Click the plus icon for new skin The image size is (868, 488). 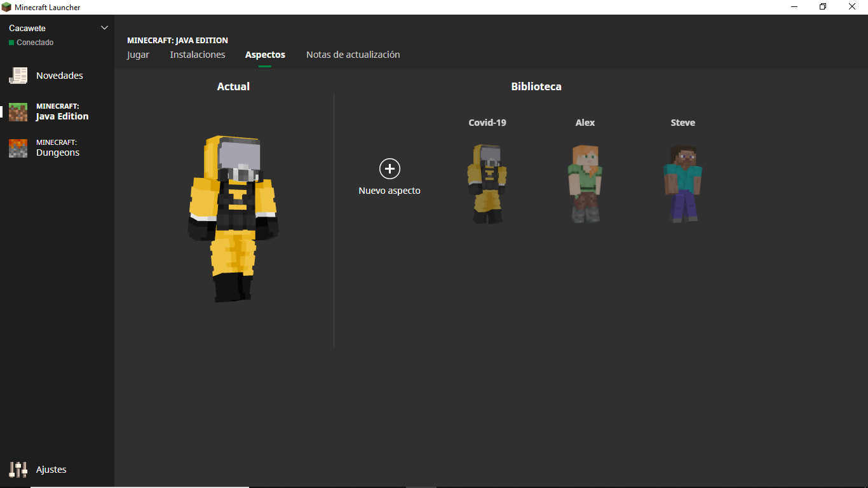[x=390, y=168]
